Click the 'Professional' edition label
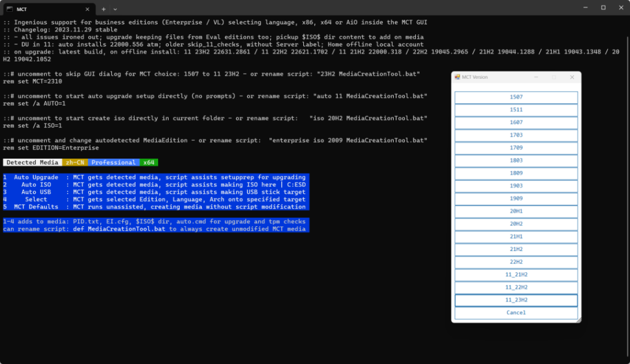 [x=114, y=162]
